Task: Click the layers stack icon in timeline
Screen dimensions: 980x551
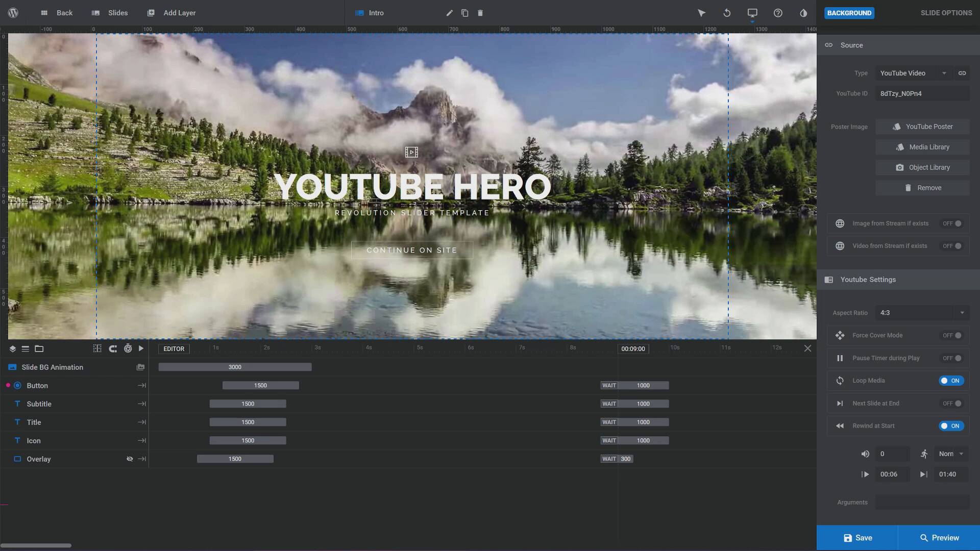Action: point(12,349)
